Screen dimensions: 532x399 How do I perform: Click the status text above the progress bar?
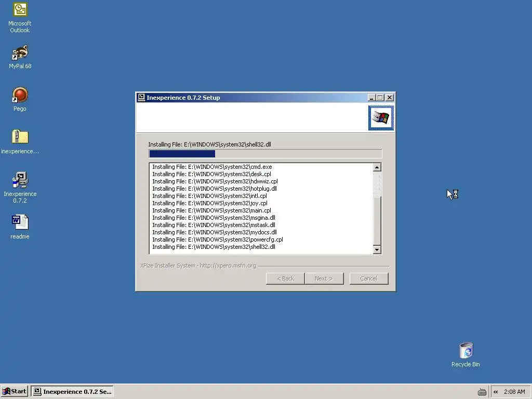point(210,144)
